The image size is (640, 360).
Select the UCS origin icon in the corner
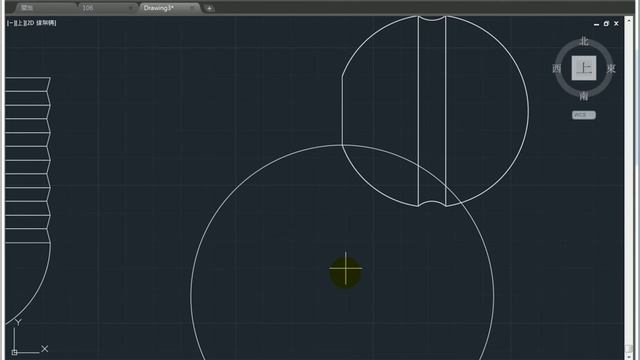click(x=15, y=352)
